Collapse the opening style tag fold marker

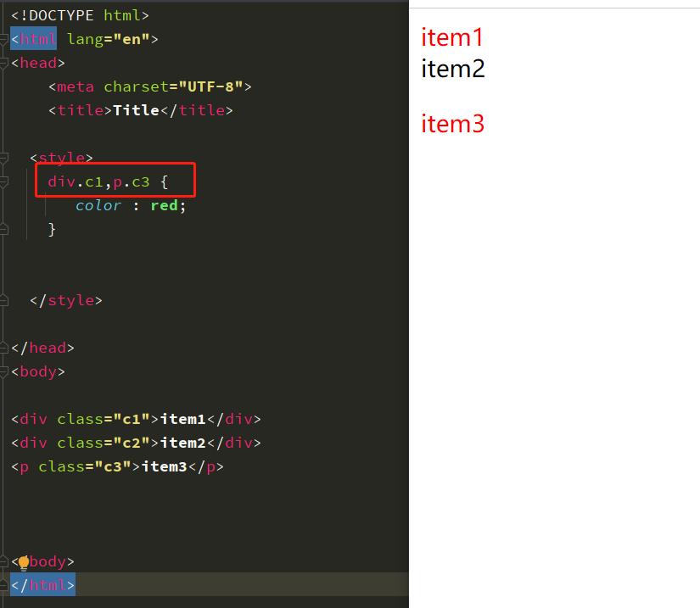point(3,159)
